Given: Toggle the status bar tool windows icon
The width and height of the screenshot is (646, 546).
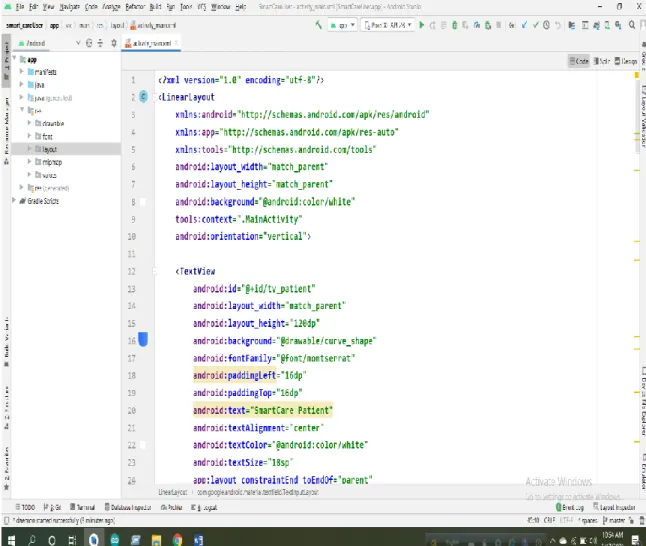Looking at the screenshot, I should 6,520.
